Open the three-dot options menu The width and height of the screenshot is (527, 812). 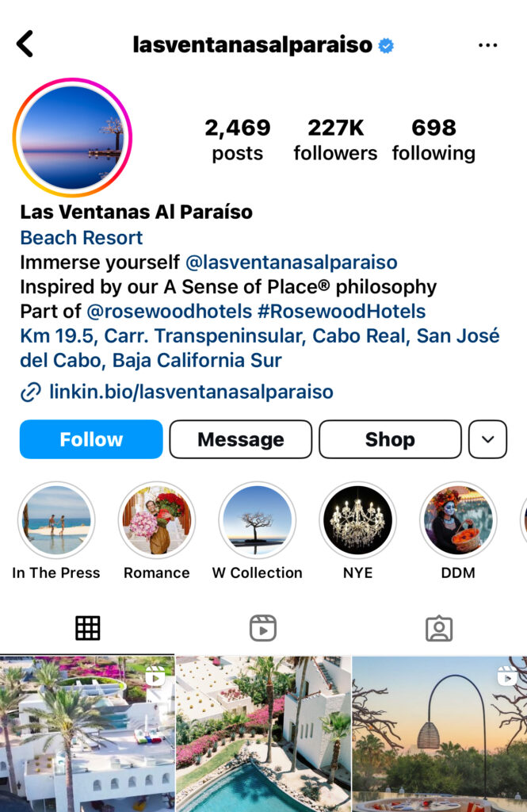pos(487,45)
